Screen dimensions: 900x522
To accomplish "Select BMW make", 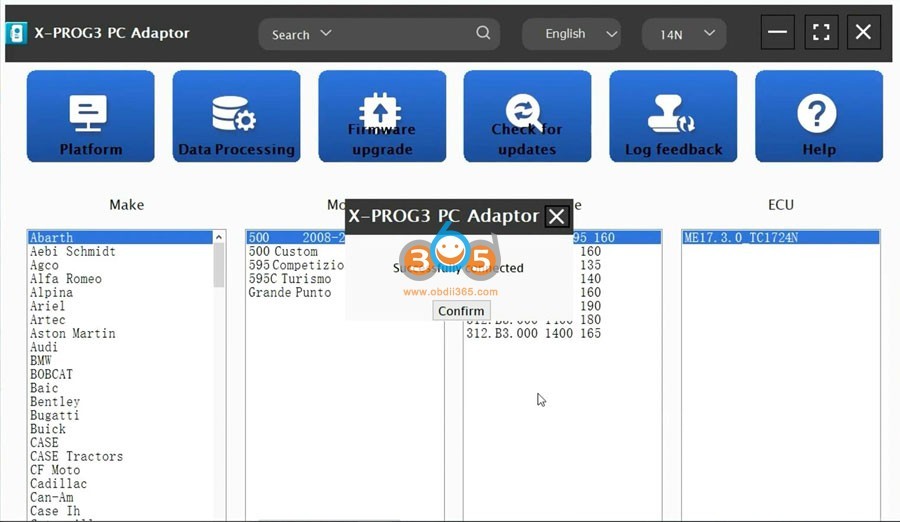I will [120, 361].
